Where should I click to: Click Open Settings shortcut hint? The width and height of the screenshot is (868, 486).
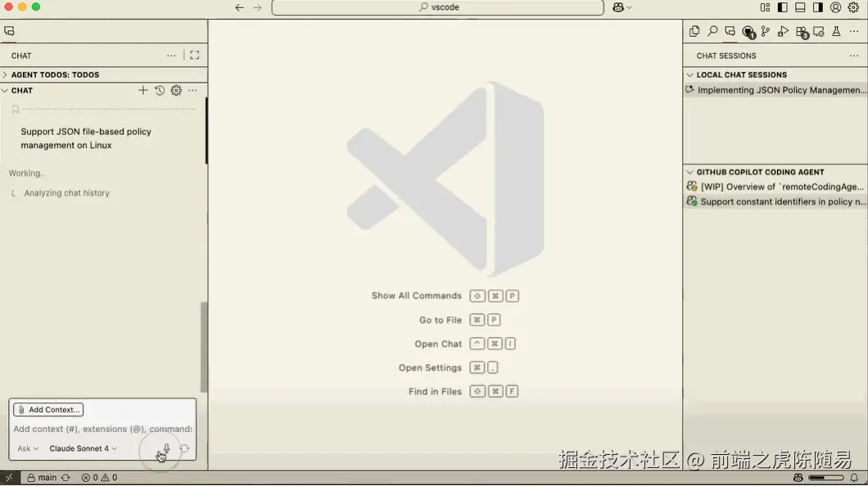pos(449,367)
